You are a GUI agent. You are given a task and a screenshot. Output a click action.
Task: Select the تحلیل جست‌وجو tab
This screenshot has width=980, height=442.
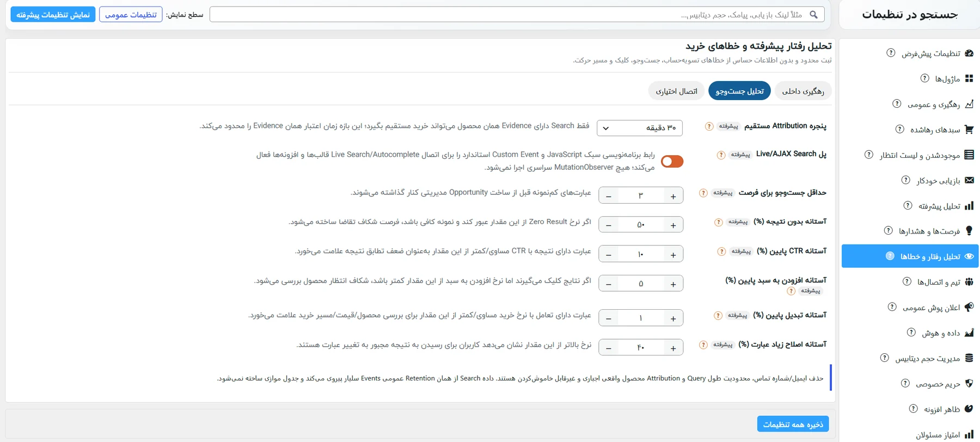click(x=739, y=91)
